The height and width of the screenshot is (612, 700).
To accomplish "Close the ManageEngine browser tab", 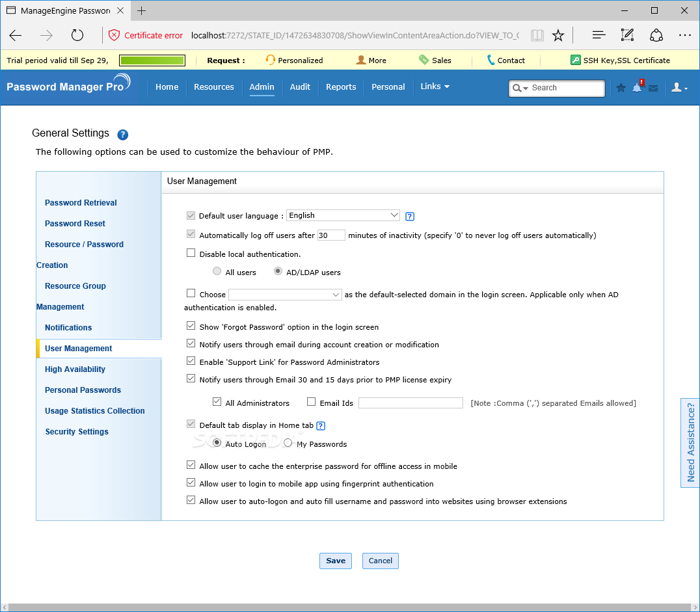I will (x=120, y=10).
